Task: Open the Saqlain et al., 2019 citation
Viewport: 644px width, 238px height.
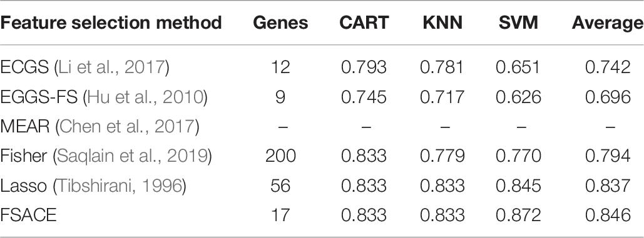Action: (x=132, y=156)
